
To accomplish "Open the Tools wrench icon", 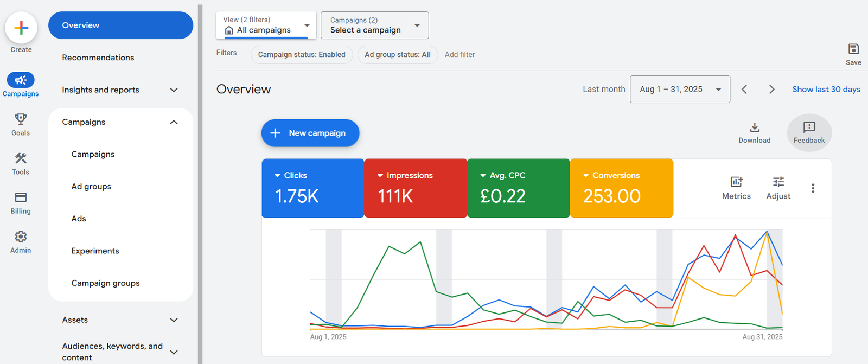I will click(21, 158).
